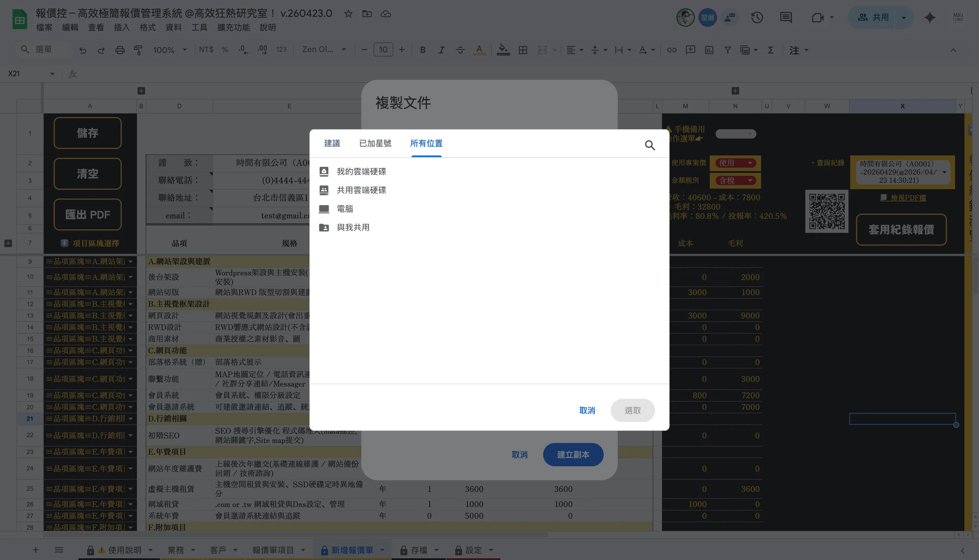Open version history clock icon
The width and height of the screenshot is (979, 560).
tap(757, 18)
